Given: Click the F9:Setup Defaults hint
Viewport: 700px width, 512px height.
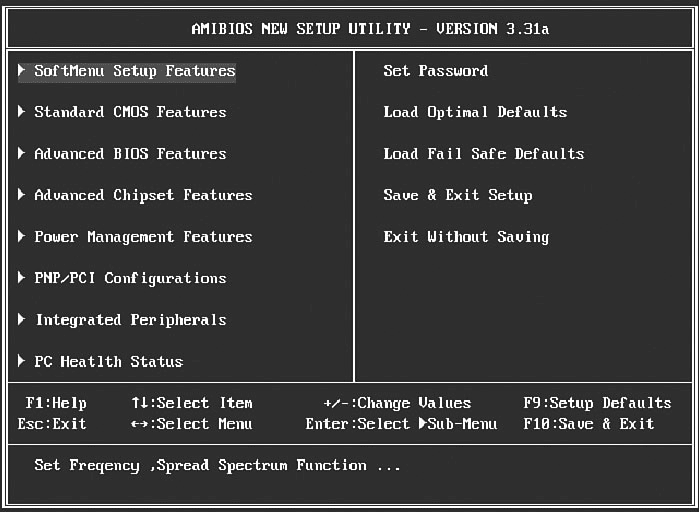Looking at the screenshot, I should coord(597,403).
